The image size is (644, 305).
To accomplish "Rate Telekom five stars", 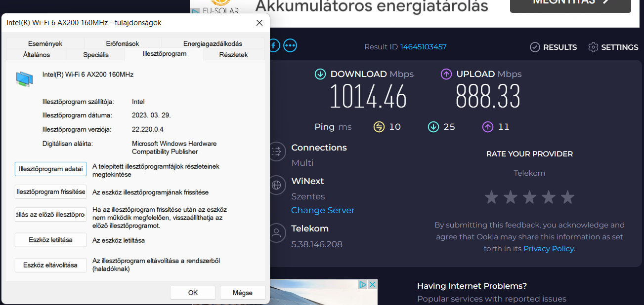I will [567, 197].
